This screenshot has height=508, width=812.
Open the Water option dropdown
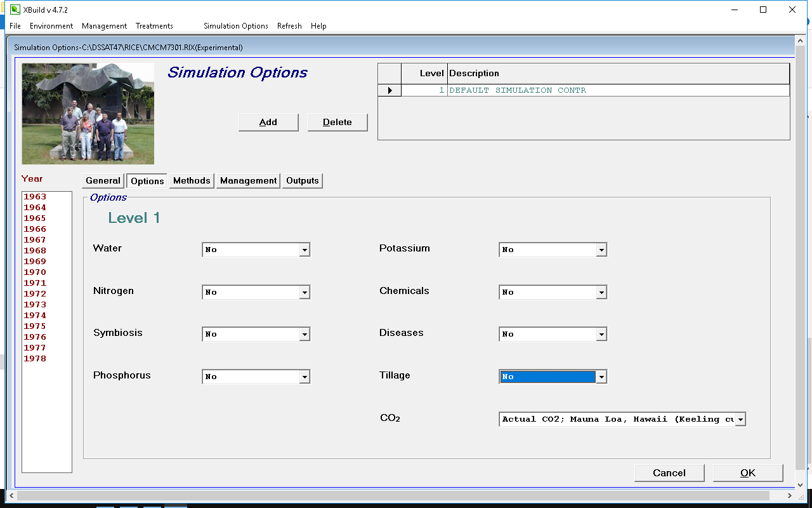click(304, 250)
